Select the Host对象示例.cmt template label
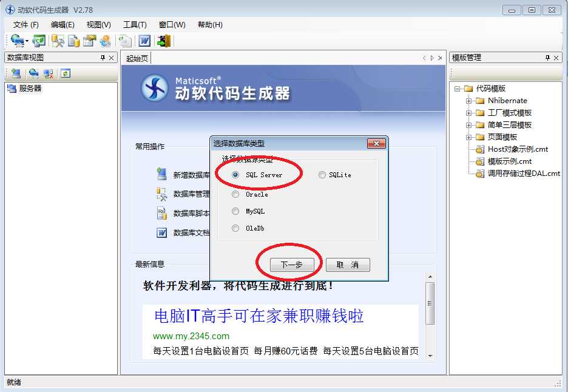 [x=518, y=149]
